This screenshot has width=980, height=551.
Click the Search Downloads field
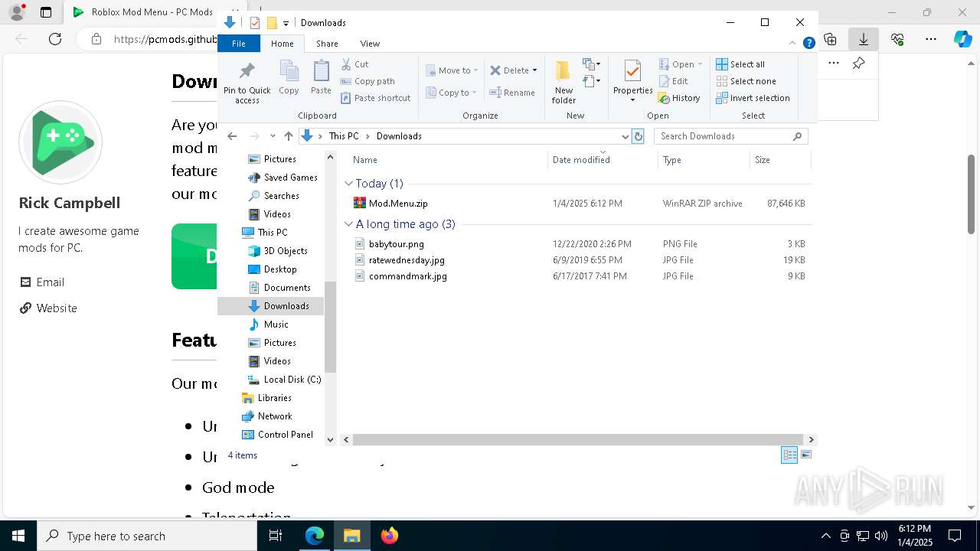click(730, 136)
